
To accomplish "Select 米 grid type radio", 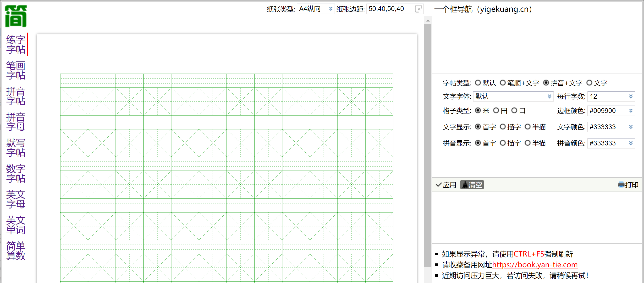I will coord(478,111).
